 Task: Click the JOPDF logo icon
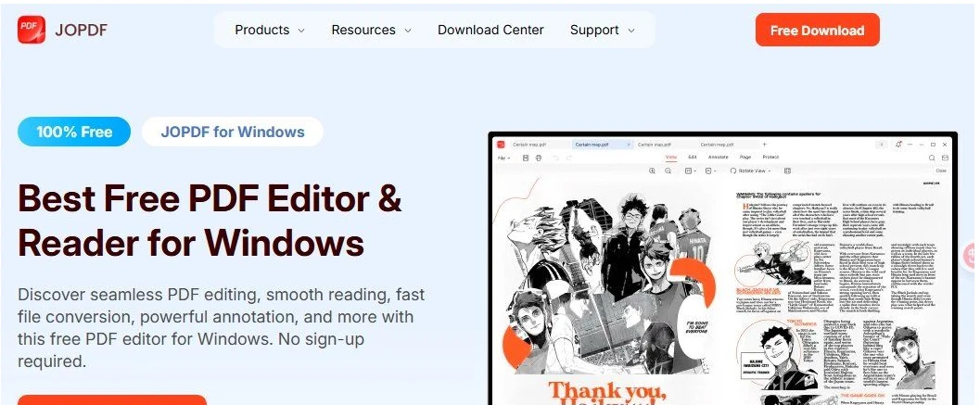(32, 30)
